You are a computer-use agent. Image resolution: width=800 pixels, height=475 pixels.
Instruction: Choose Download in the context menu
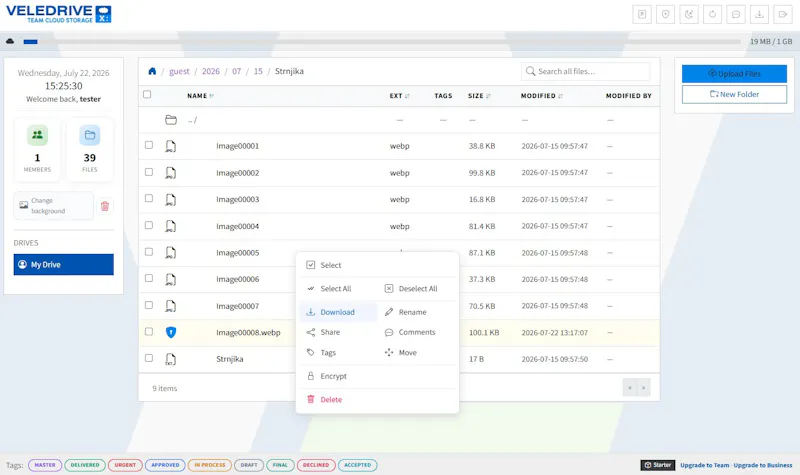tap(338, 312)
